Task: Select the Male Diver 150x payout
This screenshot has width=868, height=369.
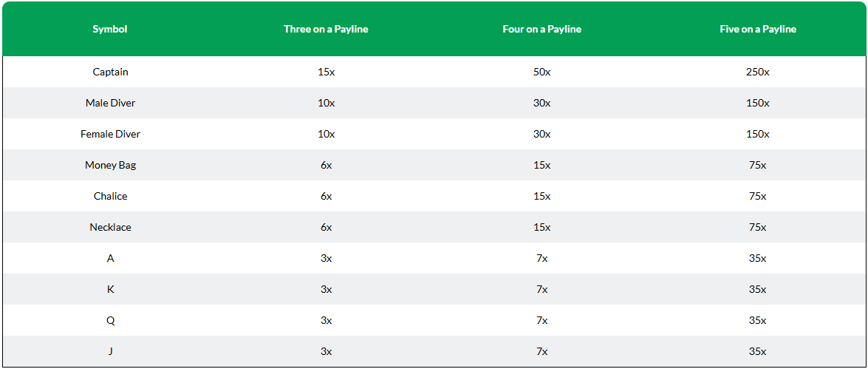Action: [x=758, y=103]
